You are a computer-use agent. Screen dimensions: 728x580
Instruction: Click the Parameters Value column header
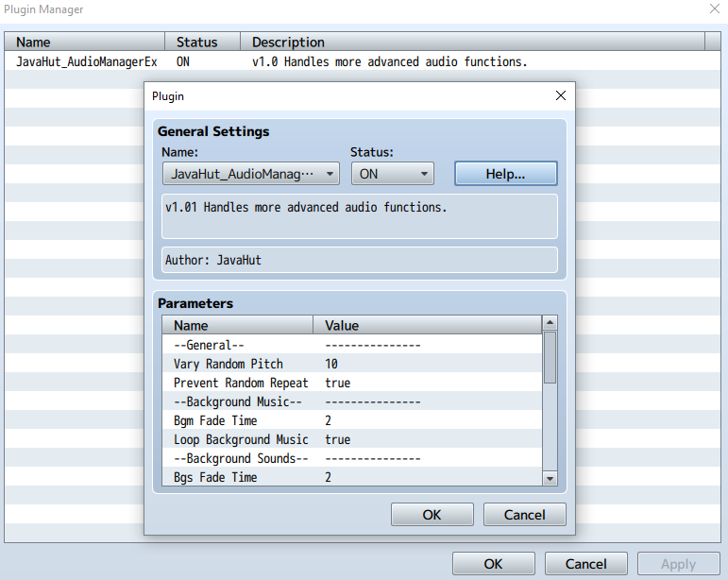[427, 325]
